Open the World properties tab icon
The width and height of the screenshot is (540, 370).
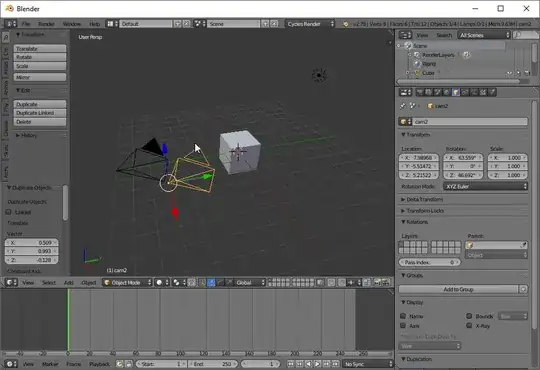447,92
